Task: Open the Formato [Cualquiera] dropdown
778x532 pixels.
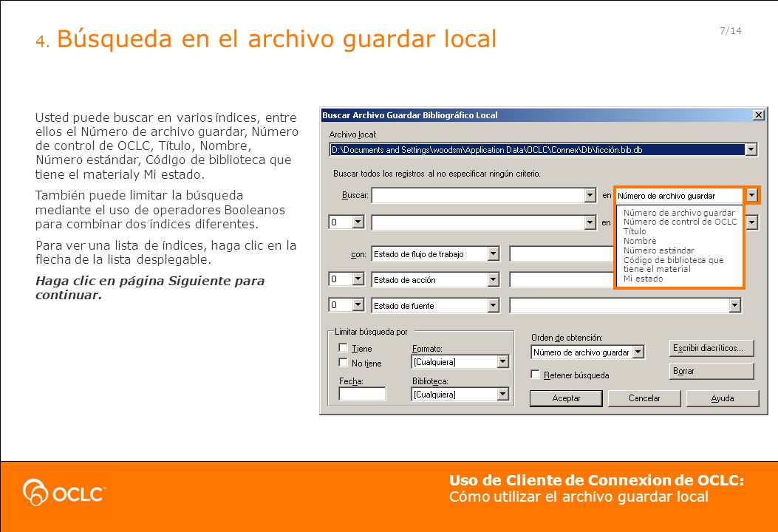Action: click(502, 362)
